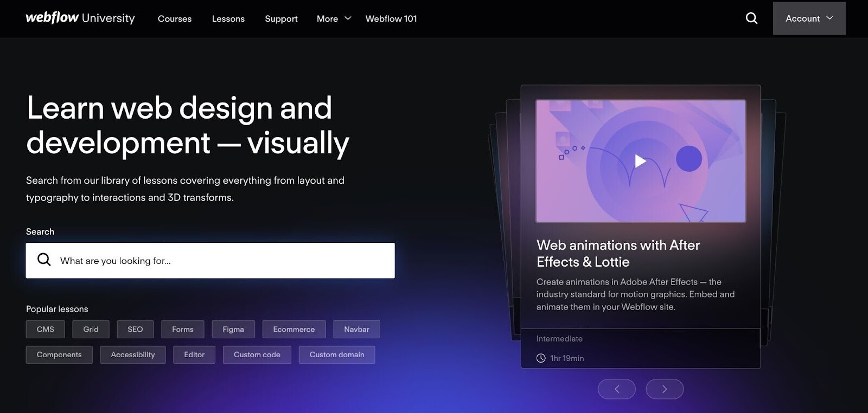This screenshot has width=868, height=413.
Task: Open the Navbar lesson tag
Action: [x=356, y=329]
